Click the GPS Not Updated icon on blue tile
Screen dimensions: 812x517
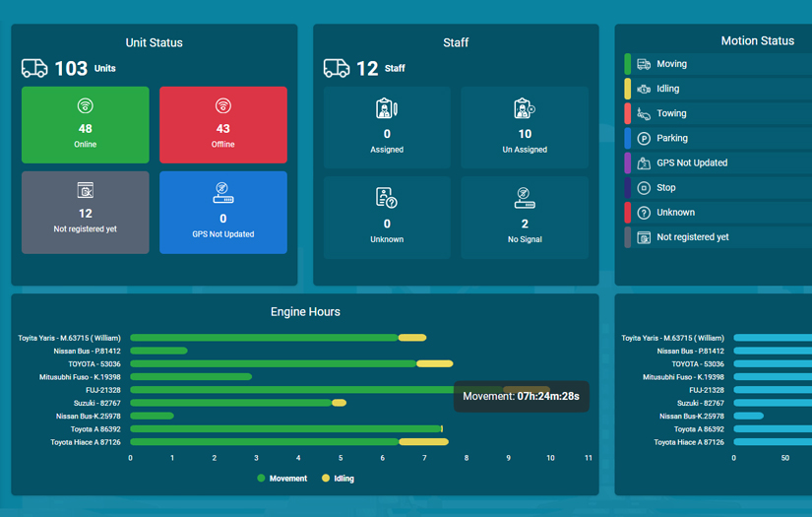(223, 193)
